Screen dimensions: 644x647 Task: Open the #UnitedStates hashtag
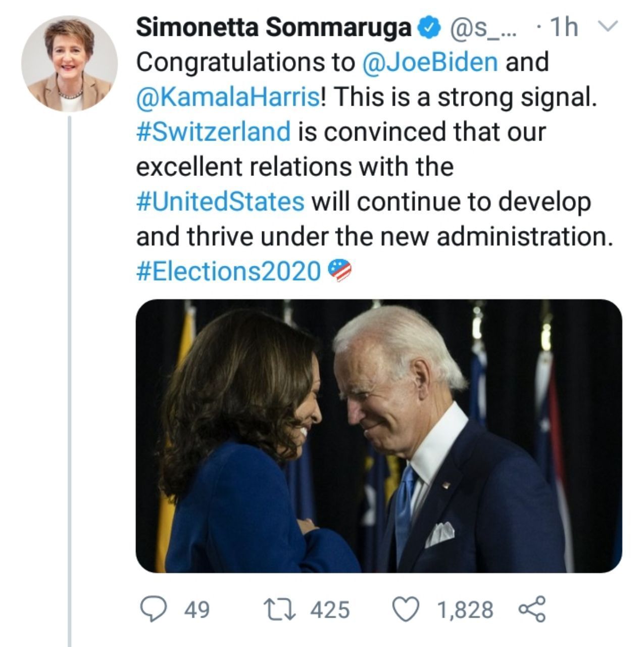click(220, 202)
